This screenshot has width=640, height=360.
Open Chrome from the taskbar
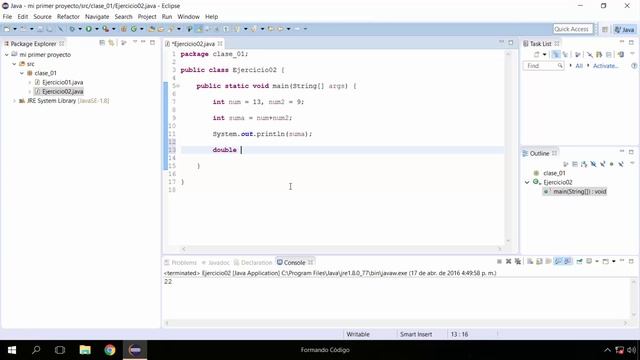click(109, 350)
